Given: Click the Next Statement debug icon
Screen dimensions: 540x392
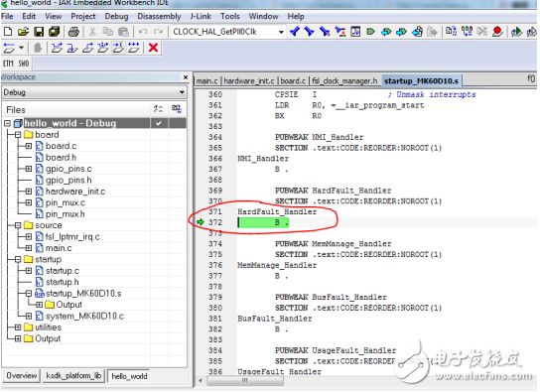Looking at the screenshot, I should click(102, 48).
